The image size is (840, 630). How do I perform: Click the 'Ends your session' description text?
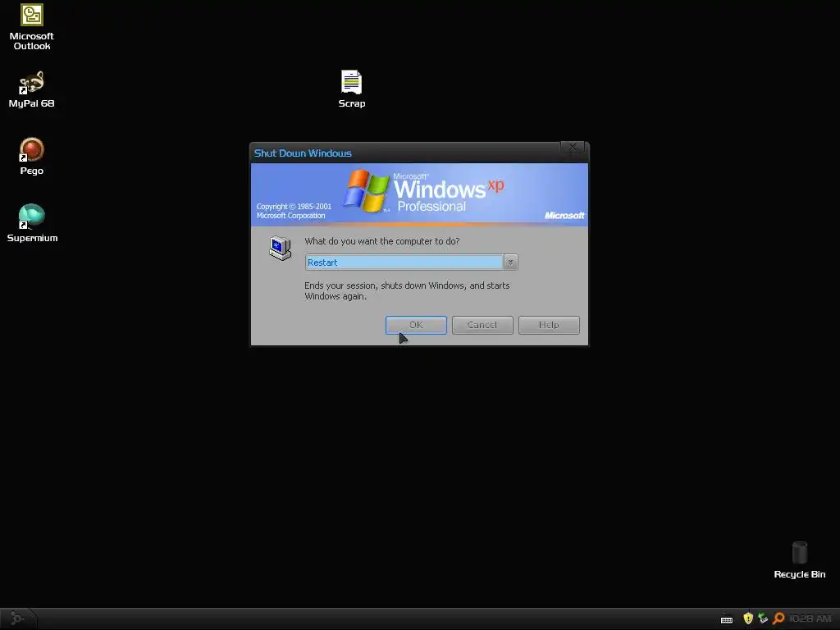407,291
